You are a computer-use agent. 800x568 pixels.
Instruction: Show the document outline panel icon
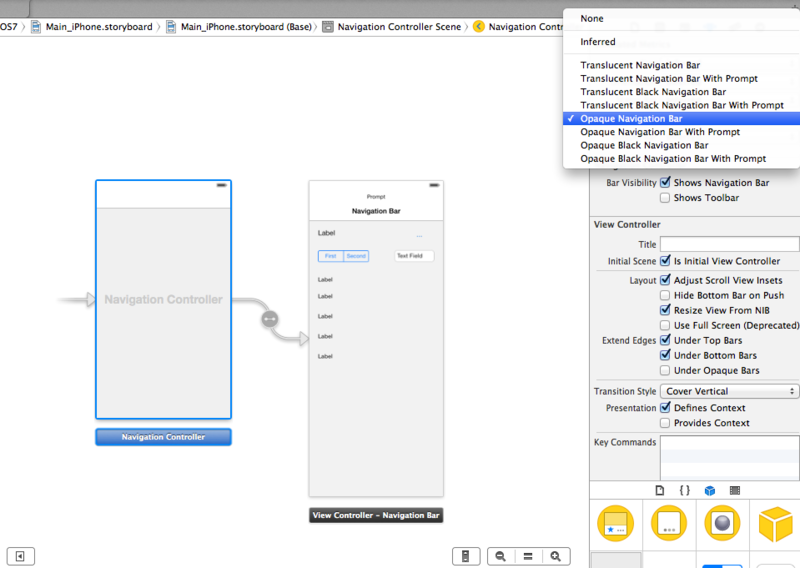[x=20, y=556]
